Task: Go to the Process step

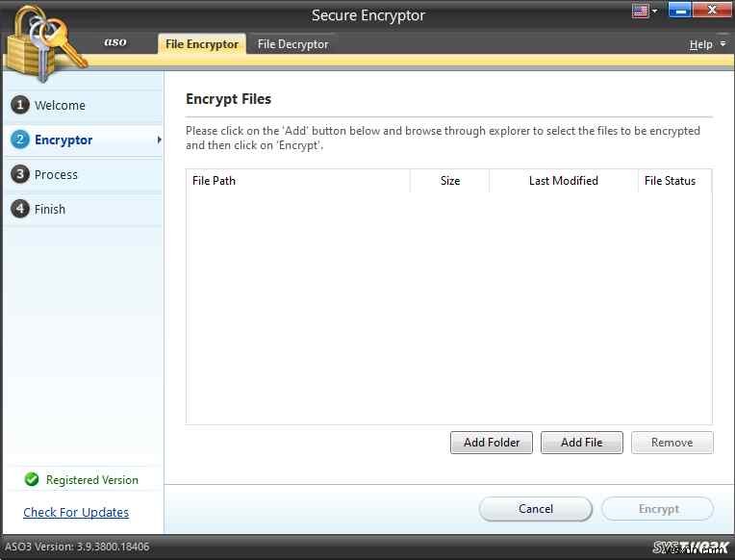Action: 84,174
